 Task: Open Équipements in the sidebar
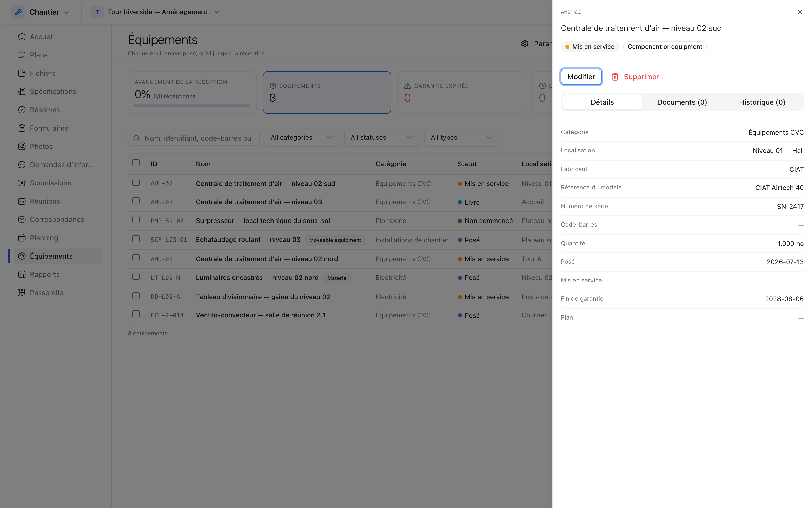point(58,256)
